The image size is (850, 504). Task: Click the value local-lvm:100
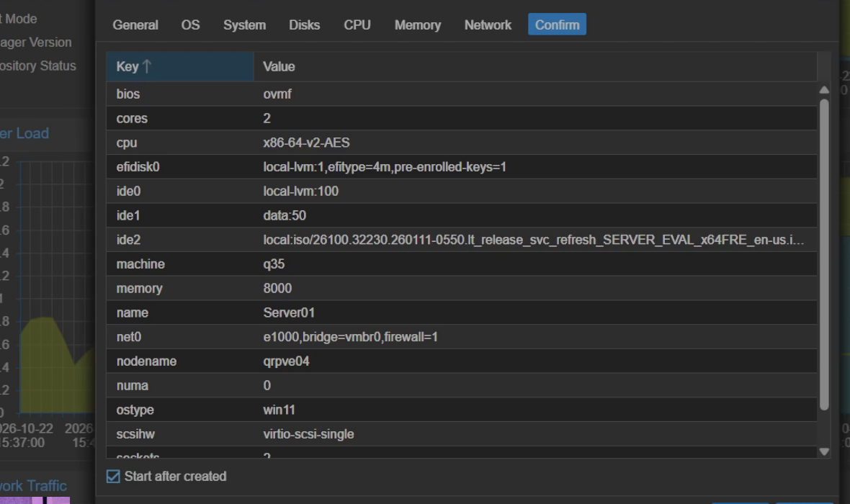pyautogui.click(x=300, y=192)
